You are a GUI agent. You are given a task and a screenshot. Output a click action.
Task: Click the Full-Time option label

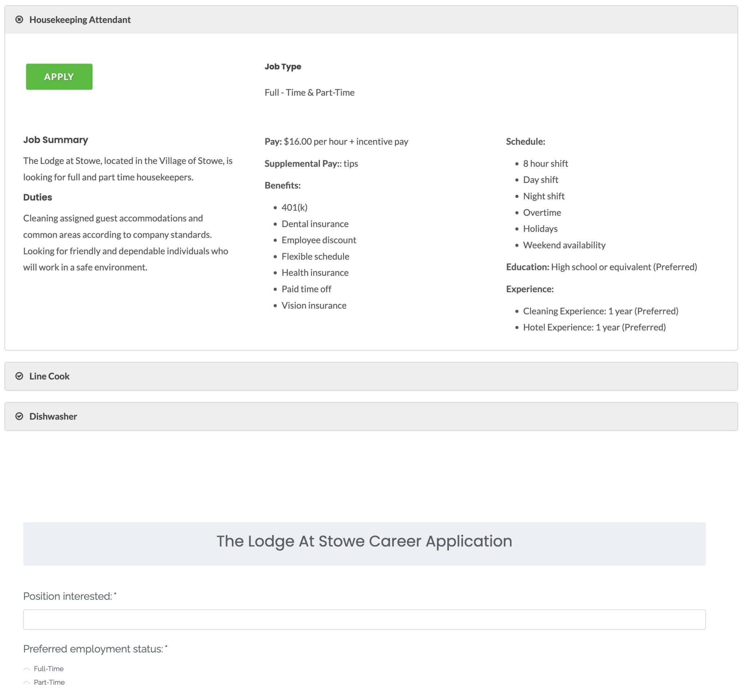49,669
